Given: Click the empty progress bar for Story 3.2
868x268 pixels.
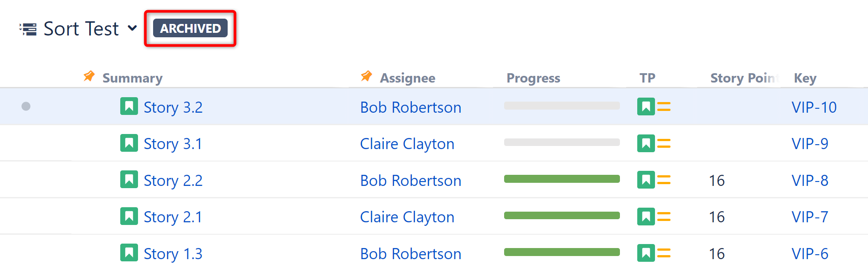Looking at the screenshot, I should click(x=562, y=106).
